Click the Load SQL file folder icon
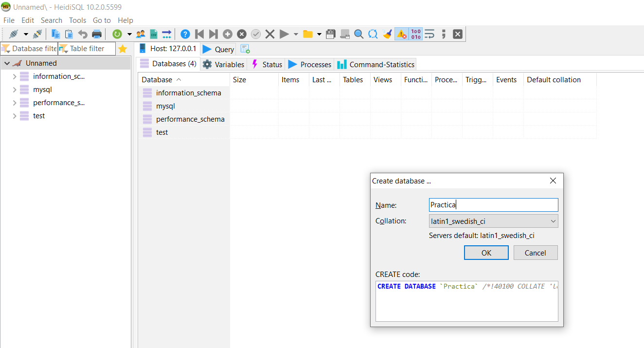Image resolution: width=644 pixels, height=348 pixels. point(307,34)
